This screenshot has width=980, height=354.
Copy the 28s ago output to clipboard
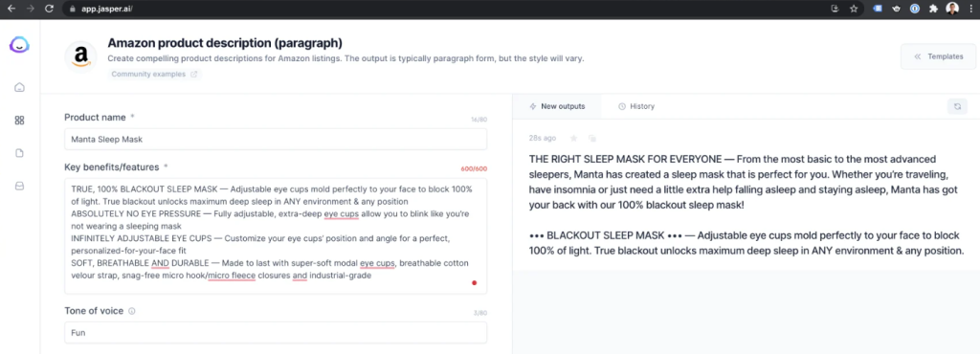591,138
